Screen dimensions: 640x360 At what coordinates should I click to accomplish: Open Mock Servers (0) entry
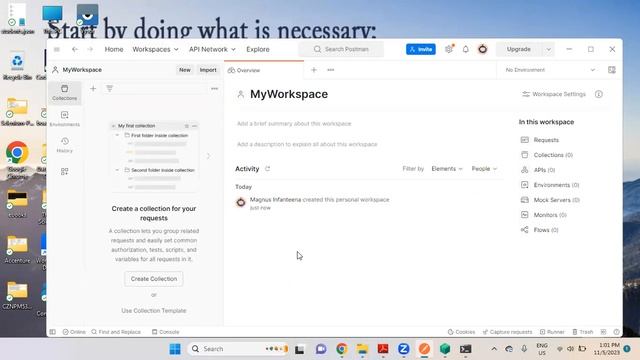(x=550, y=200)
